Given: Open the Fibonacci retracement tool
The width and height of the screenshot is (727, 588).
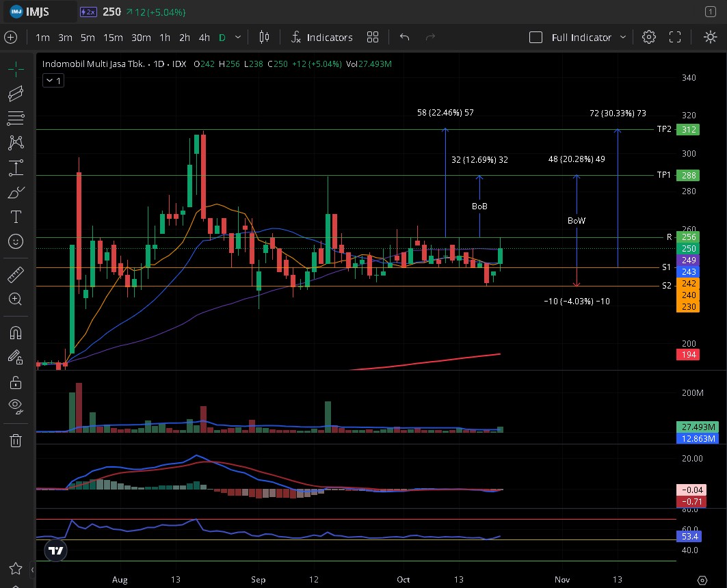Looking at the screenshot, I should (15, 118).
